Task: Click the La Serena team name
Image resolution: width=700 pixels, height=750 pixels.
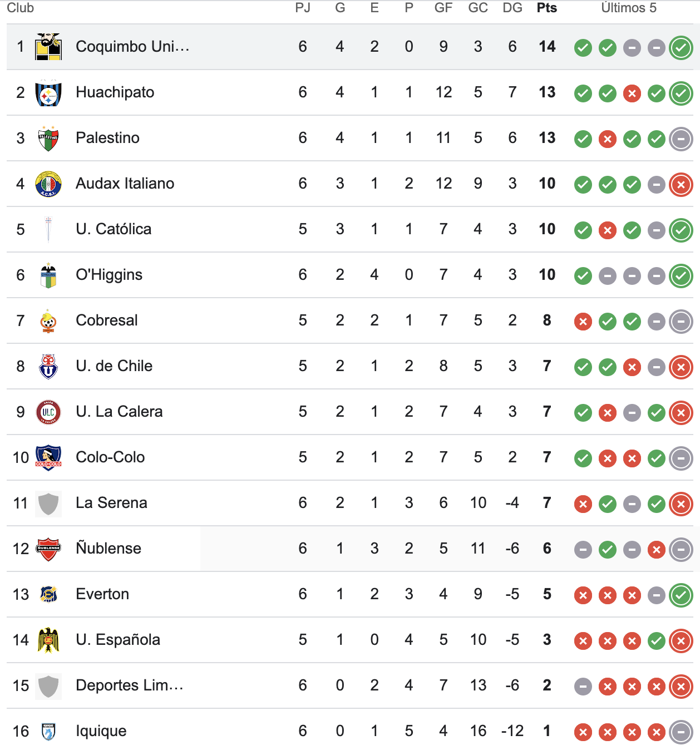Action: (x=111, y=503)
